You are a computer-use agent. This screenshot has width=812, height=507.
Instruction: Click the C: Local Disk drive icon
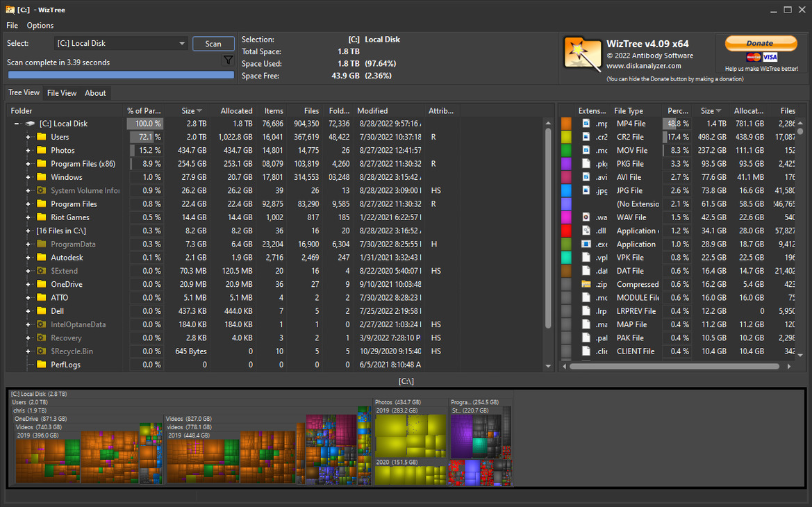(x=30, y=124)
